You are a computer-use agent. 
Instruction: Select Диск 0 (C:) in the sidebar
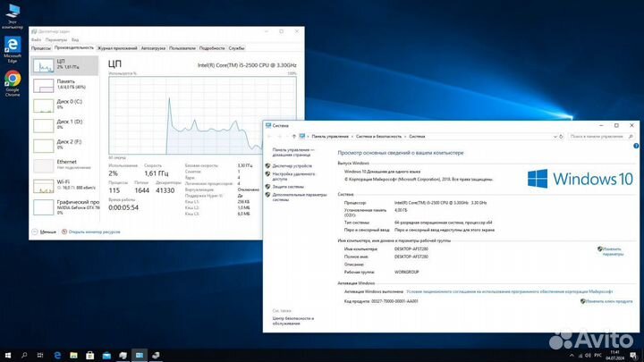point(64,105)
